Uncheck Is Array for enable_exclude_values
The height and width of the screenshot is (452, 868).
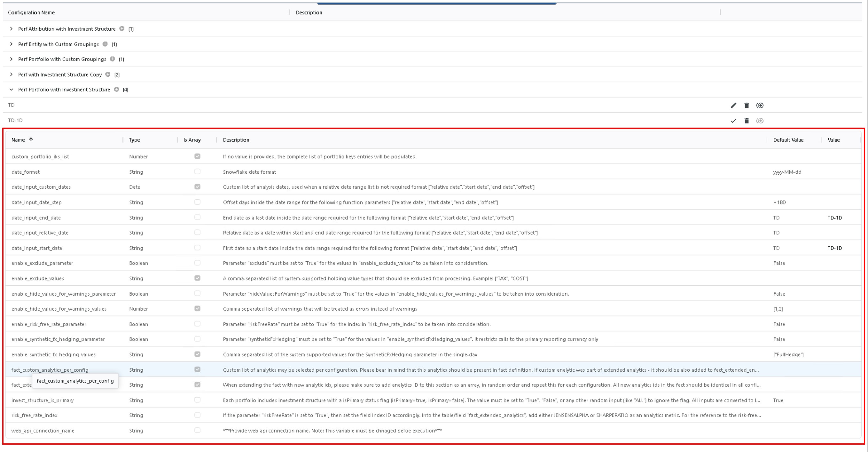coord(198,278)
